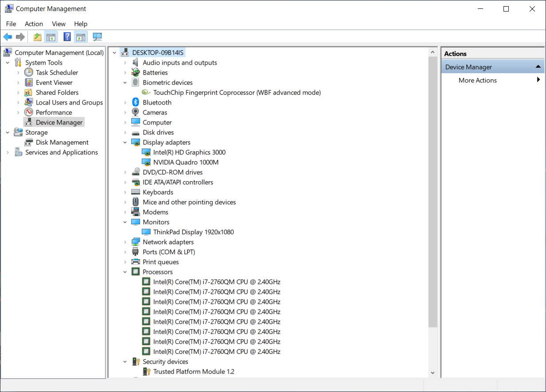Collapse the Storage tree node

point(8,132)
